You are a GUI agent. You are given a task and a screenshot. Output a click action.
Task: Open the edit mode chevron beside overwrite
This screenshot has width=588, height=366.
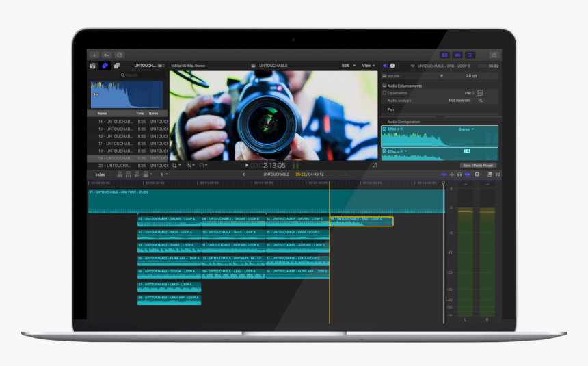151,174
